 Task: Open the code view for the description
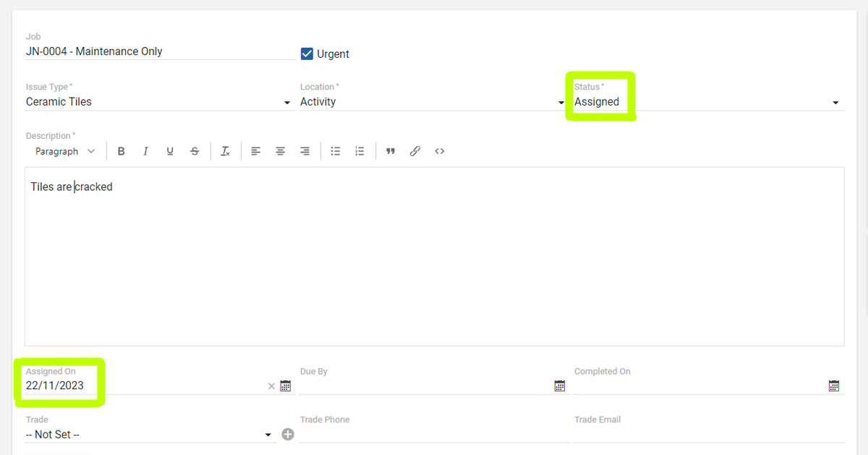tap(439, 150)
